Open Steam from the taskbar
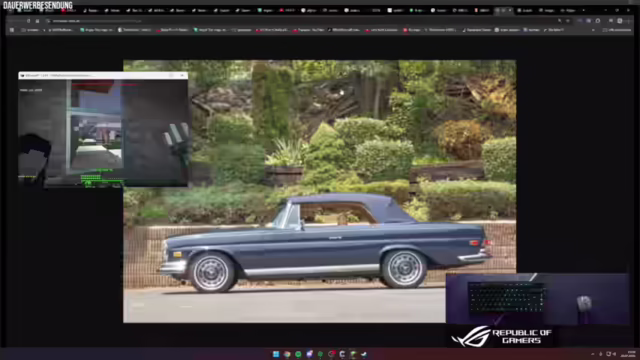Image resolution: width=640 pixels, height=360 pixels. 364,354
